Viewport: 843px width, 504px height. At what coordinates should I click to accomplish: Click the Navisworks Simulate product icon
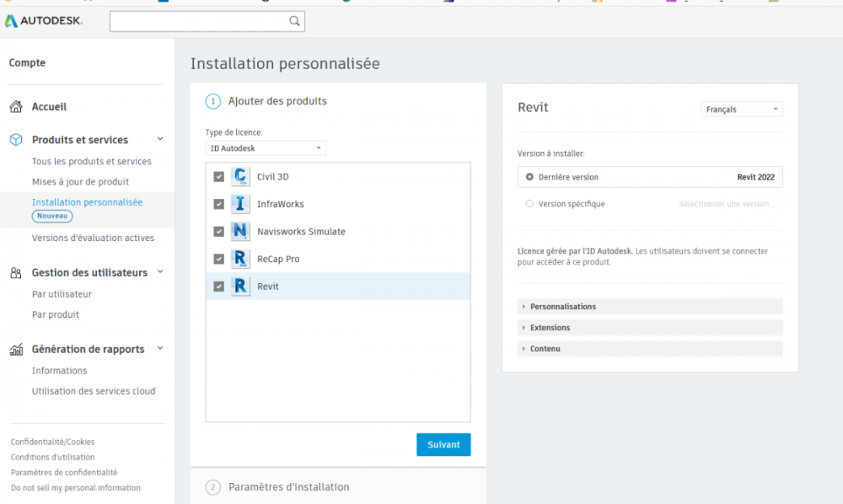pyautogui.click(x=240, y=231)
